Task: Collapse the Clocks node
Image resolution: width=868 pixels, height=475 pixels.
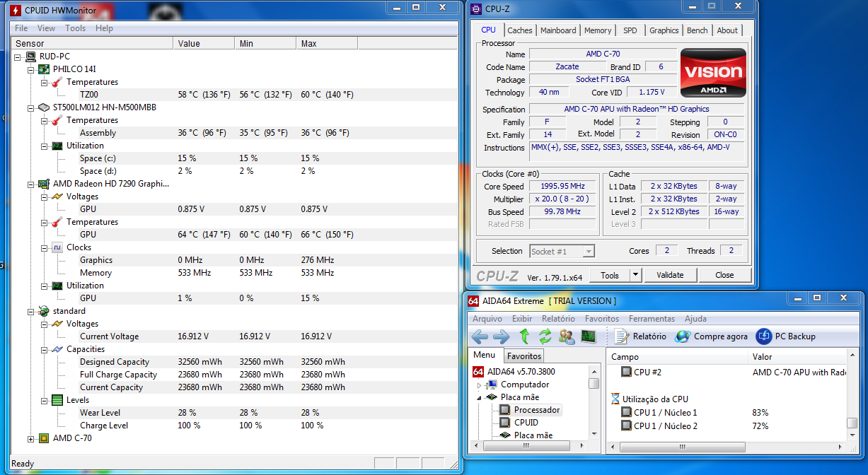Action: [x=44, y=247]
